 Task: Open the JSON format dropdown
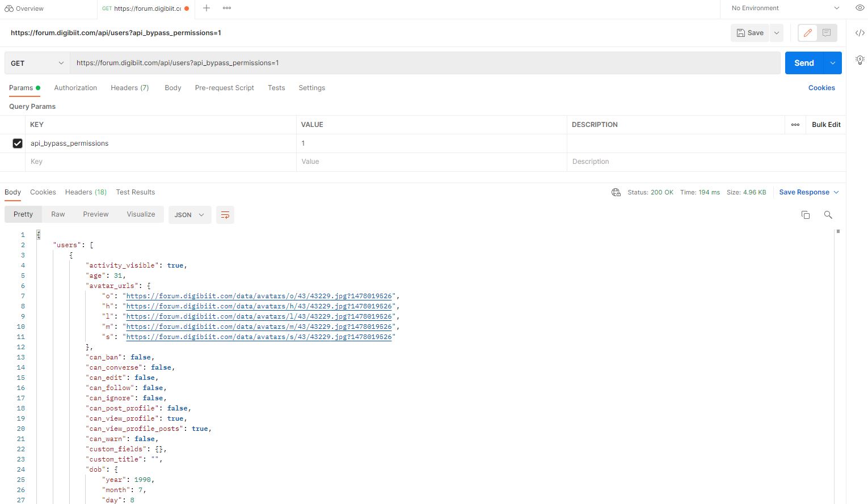[x=189, y=215]
